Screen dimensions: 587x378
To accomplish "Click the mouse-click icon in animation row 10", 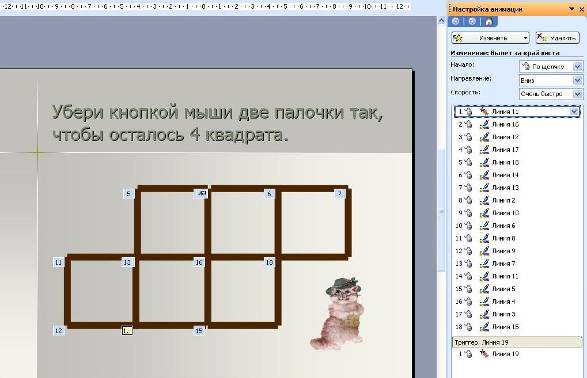I will point(468,226).
